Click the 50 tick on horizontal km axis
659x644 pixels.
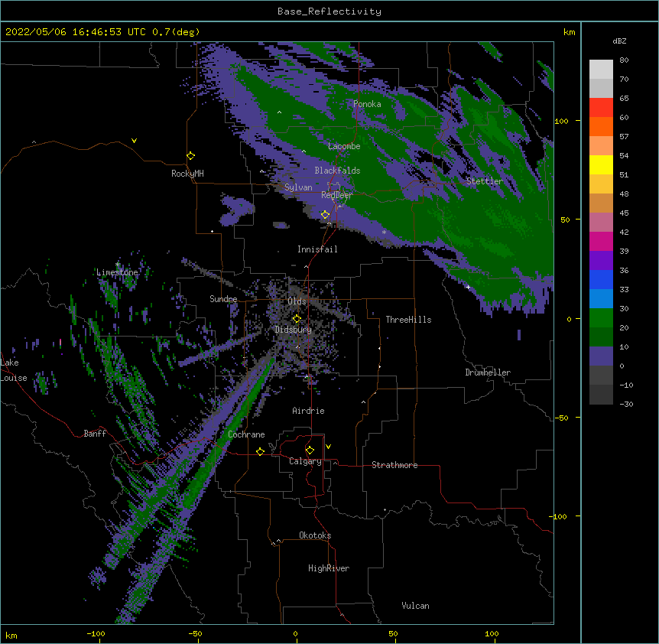tap(393, 633)
